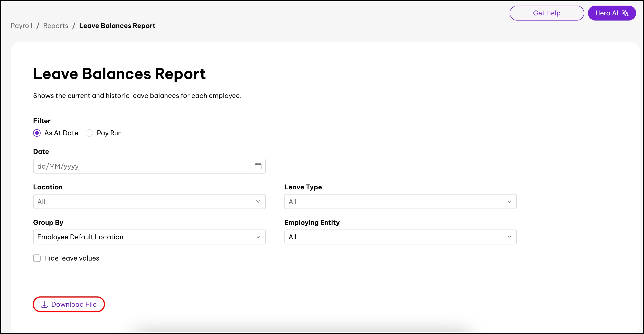Screen dimensions: 644x334
Task: Click the Leave Type chevron arrow
Action: (509, 202)
